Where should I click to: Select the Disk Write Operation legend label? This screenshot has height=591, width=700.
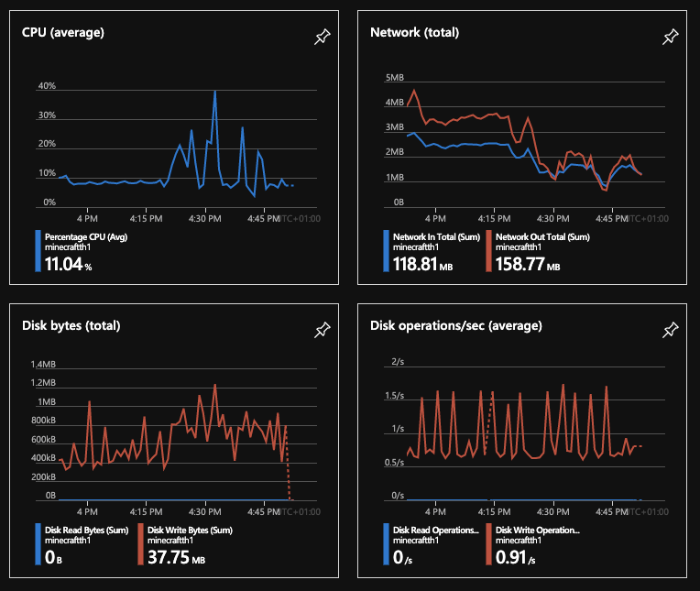[538, 531]
